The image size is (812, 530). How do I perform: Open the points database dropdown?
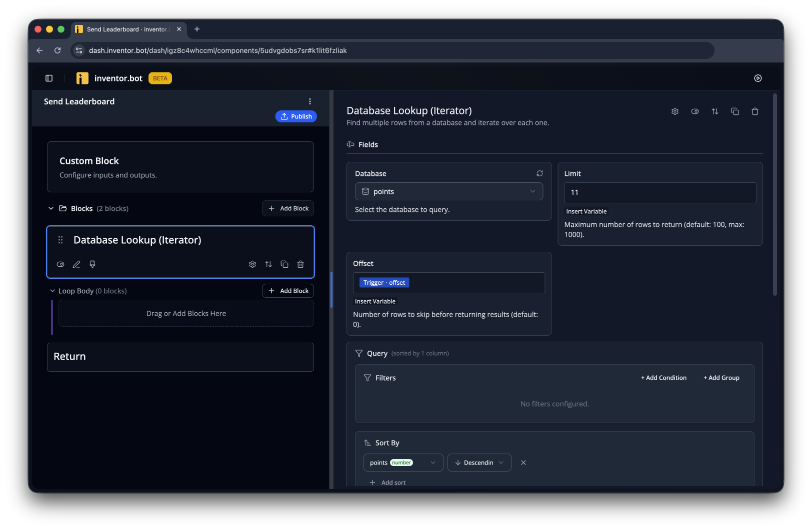pyautogui.click(x=449, y=191)
